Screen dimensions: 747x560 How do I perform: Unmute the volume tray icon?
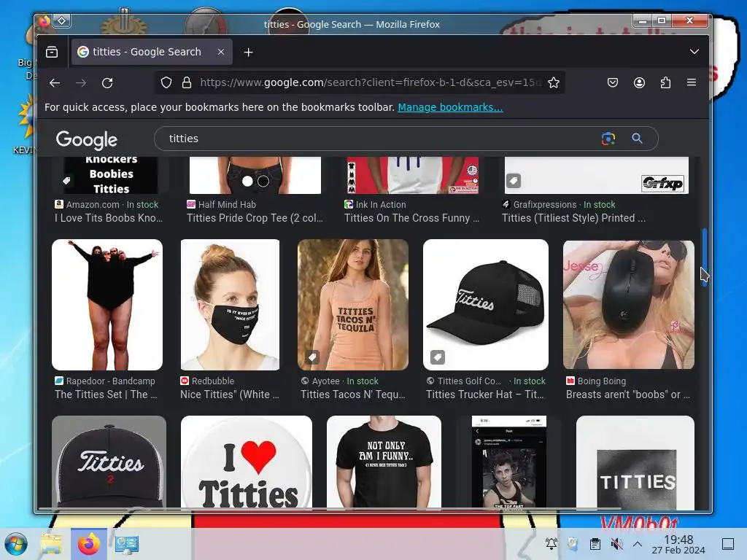616,544
